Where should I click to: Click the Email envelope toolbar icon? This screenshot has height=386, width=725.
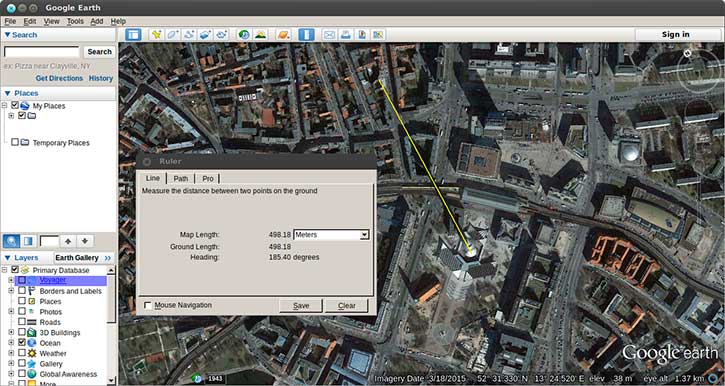click(x=329, y=35)
